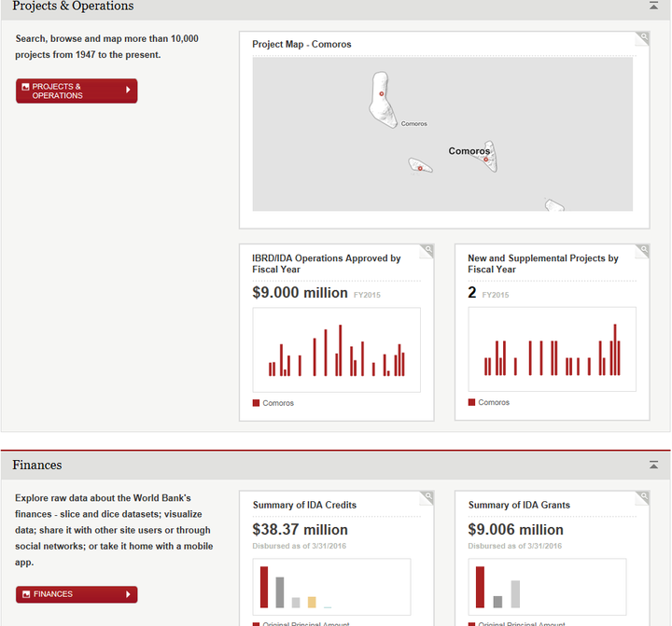Click Comoros legend swatch under IBRD/IDA chart
This screenshot has width=672, height=626.
click(257, 403)
